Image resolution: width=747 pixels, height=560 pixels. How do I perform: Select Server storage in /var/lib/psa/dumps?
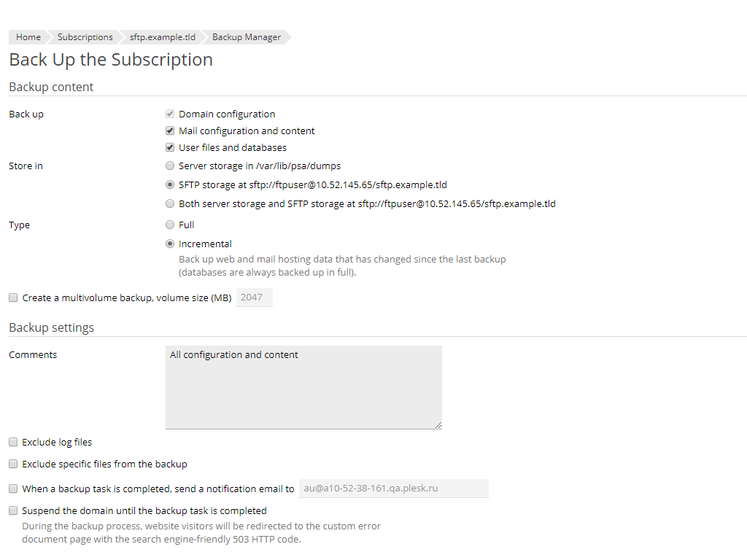(x=170, y=166)
